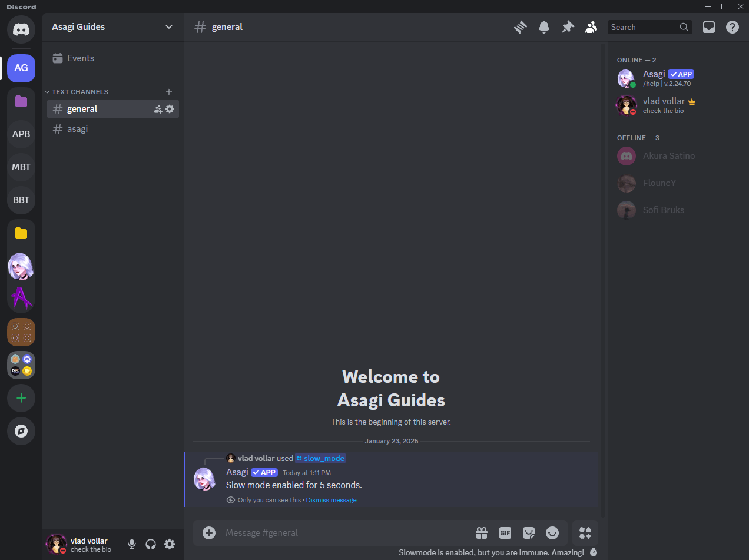This screenshot has width=749, height=560.
Task: Select the AG server icon
Action: click(21, 68)
